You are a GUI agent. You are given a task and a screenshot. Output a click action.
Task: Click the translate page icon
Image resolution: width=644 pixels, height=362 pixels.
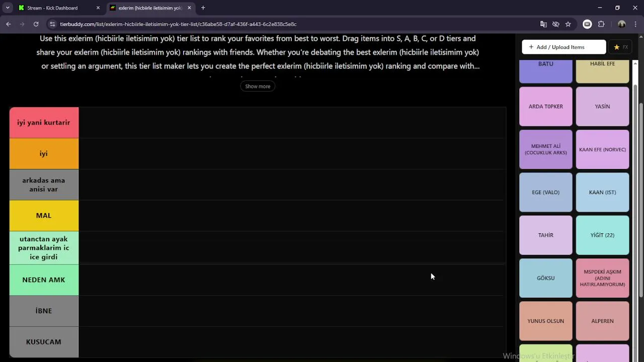coord(543,24)
